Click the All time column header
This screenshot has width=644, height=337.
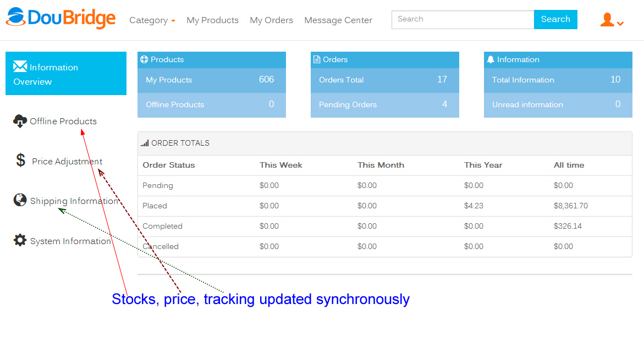569,165
